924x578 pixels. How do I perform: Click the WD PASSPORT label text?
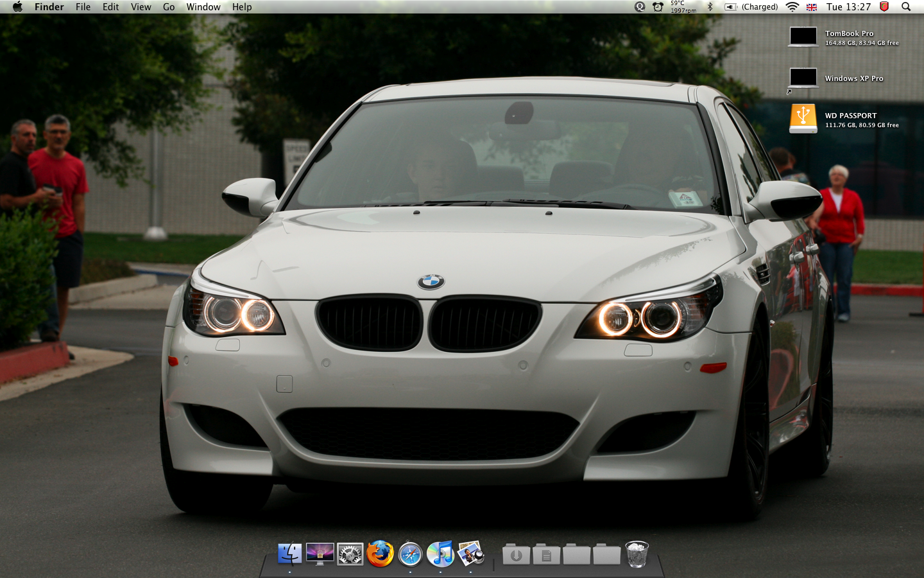[851, 116]
